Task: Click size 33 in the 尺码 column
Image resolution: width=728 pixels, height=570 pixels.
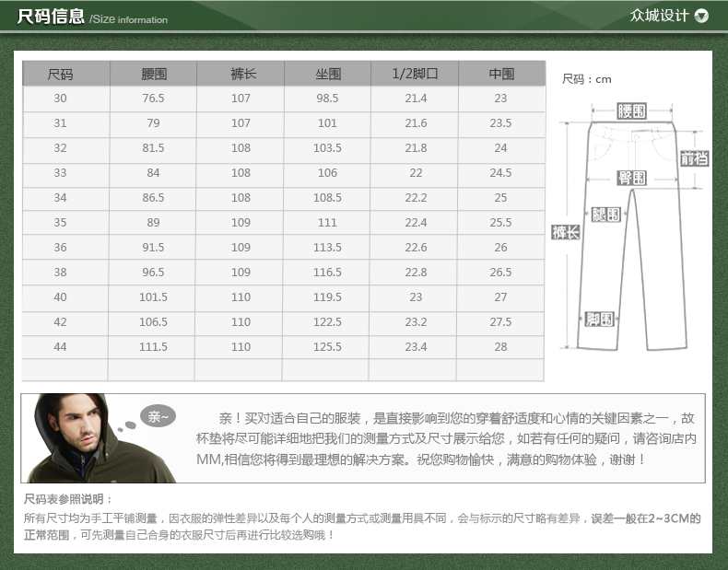Action: coord(60,172)
